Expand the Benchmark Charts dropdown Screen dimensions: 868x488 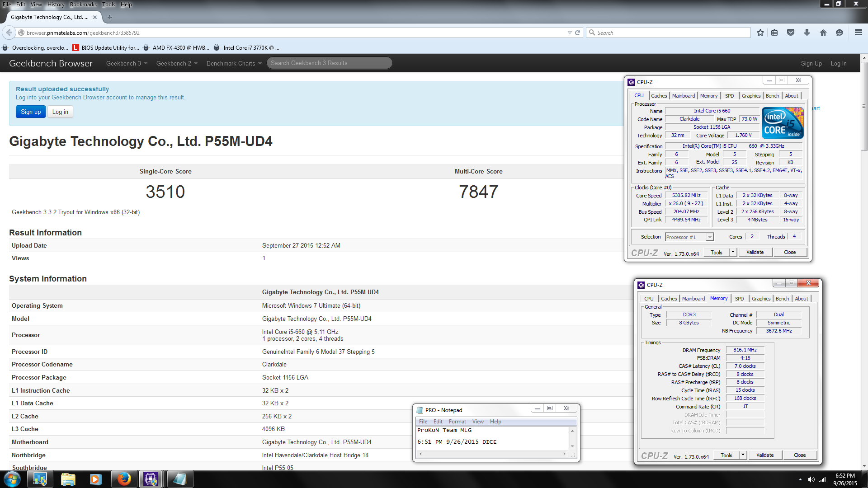pyautogui.click(x=234, y=63)
